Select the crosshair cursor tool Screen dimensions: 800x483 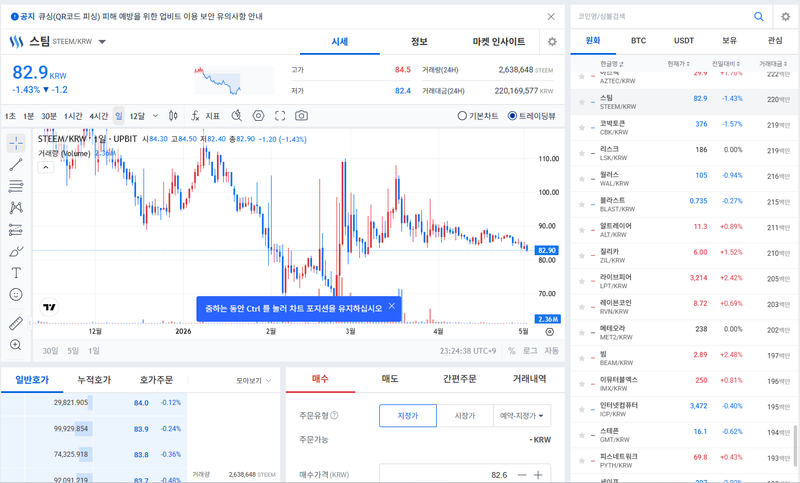[16, 143]
